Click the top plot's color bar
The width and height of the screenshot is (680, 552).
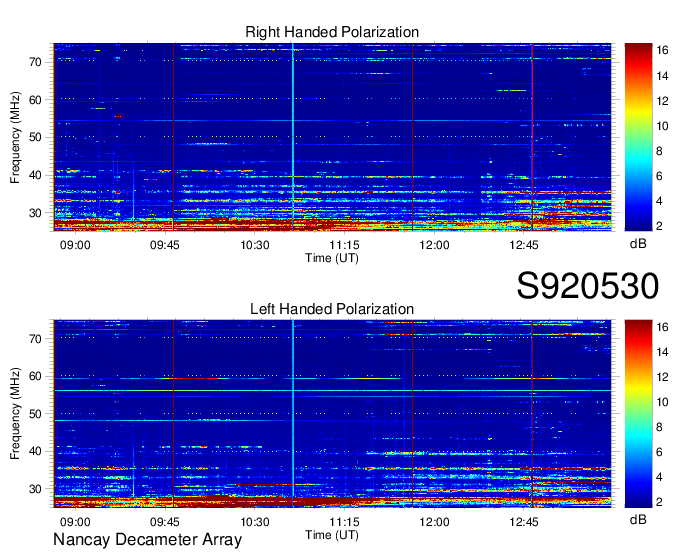click(638, 137)
